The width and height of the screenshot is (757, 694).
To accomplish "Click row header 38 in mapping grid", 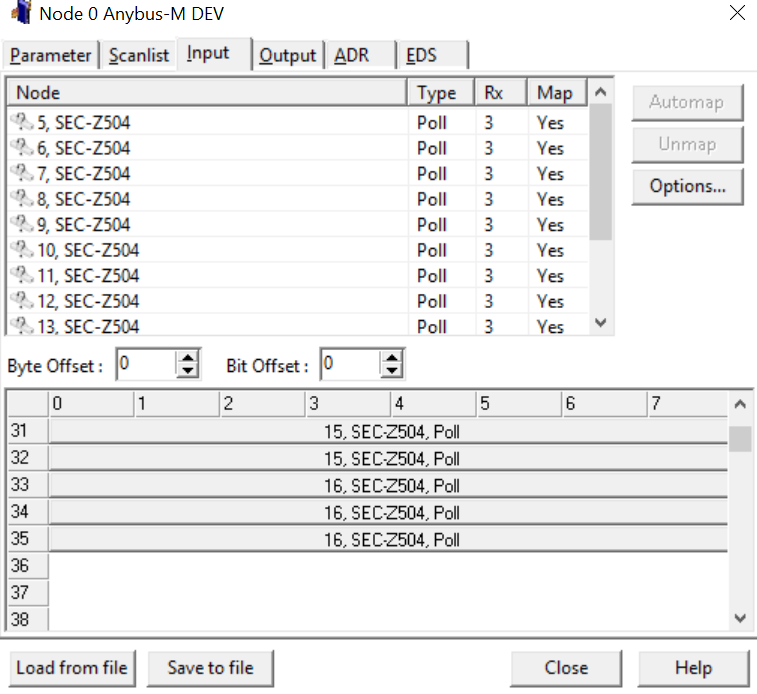I will [x=28, y=619].
